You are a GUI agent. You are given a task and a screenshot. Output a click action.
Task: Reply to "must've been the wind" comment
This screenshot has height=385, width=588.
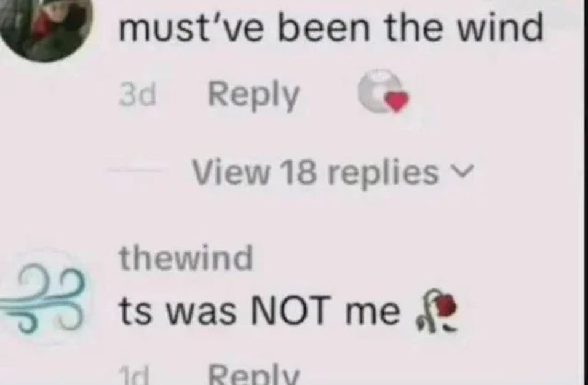[x=253, y=95]
